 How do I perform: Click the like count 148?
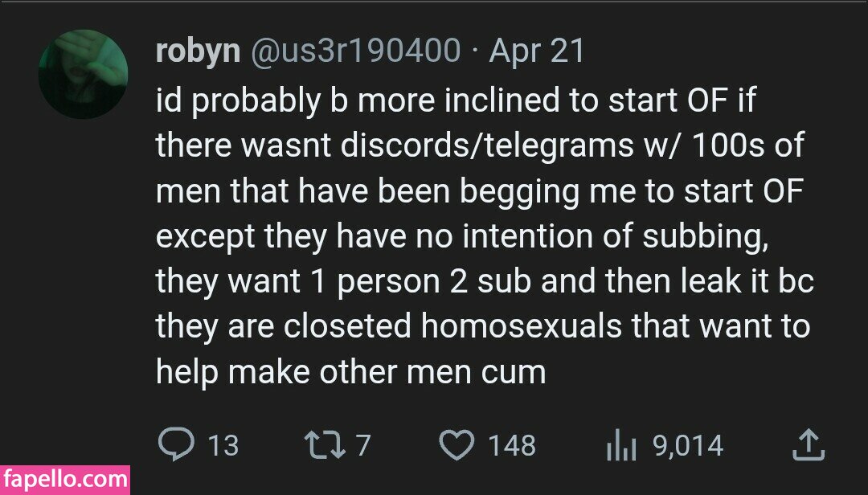[x=511, y=445]
